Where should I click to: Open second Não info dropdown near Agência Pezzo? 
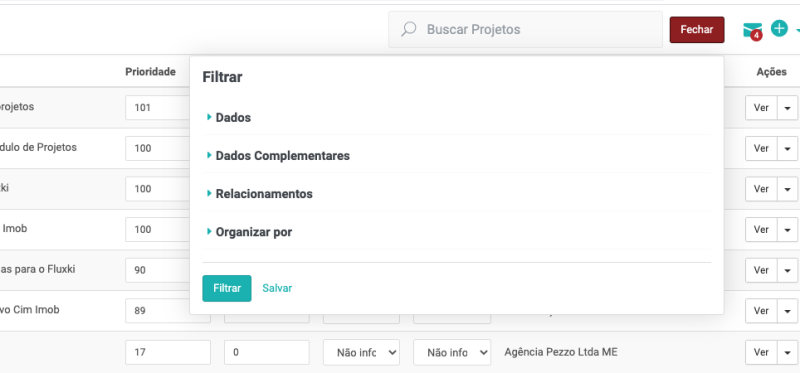click(x=452, y=353)
